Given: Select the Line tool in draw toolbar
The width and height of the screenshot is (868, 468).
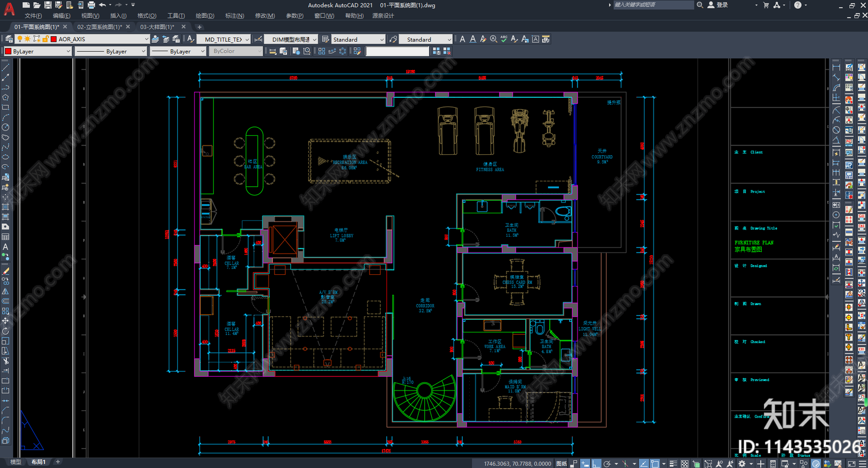Looking at the screenshot, I should [x=5, y=68].
